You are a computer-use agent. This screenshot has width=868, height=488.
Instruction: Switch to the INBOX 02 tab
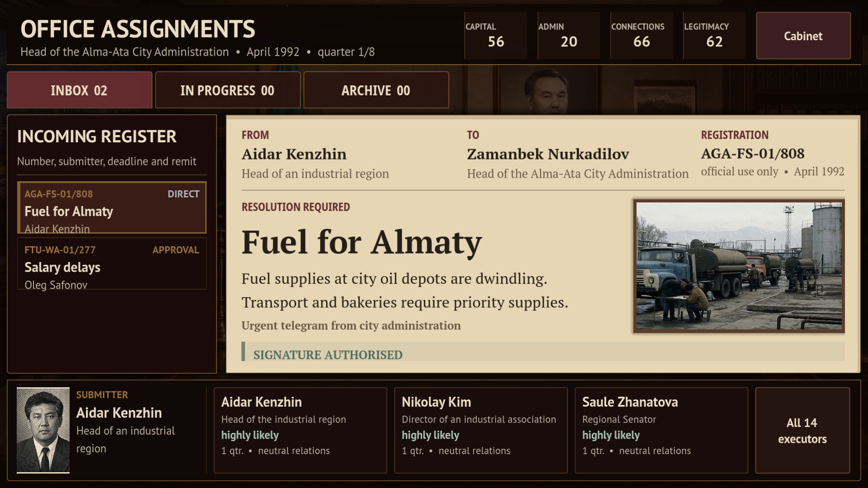point(80,90)
